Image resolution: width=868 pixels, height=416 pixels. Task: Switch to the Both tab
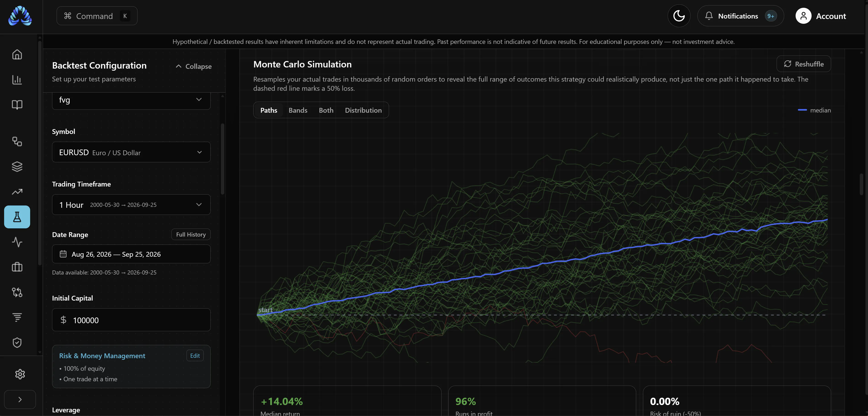(326, 110)
